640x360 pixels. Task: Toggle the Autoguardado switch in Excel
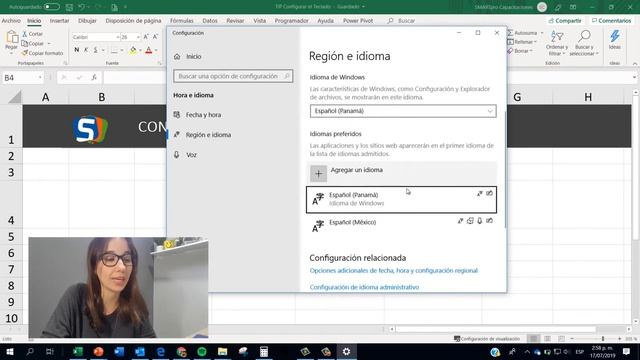[51, 7]
